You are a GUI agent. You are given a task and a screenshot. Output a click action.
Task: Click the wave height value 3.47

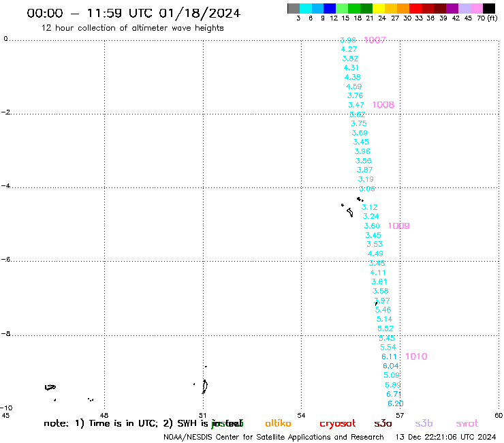point(356,105)
